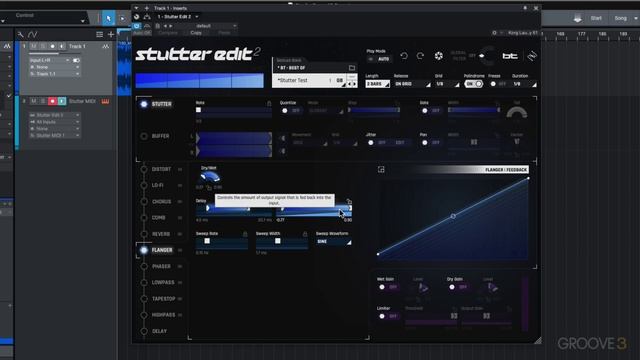Mute Track 1
640x360 pixels.
click(x=33, y=47)
